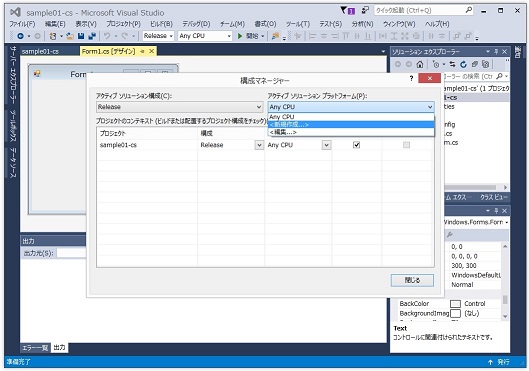This screenshot has height=371, width=529.
Task: Click the green Start debugging arrow
Action: (240, 36)
